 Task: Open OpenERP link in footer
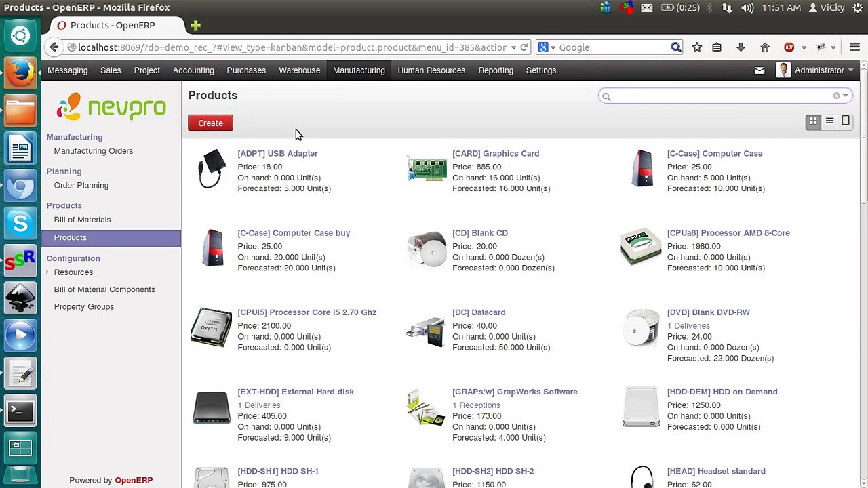click(134, 481)
